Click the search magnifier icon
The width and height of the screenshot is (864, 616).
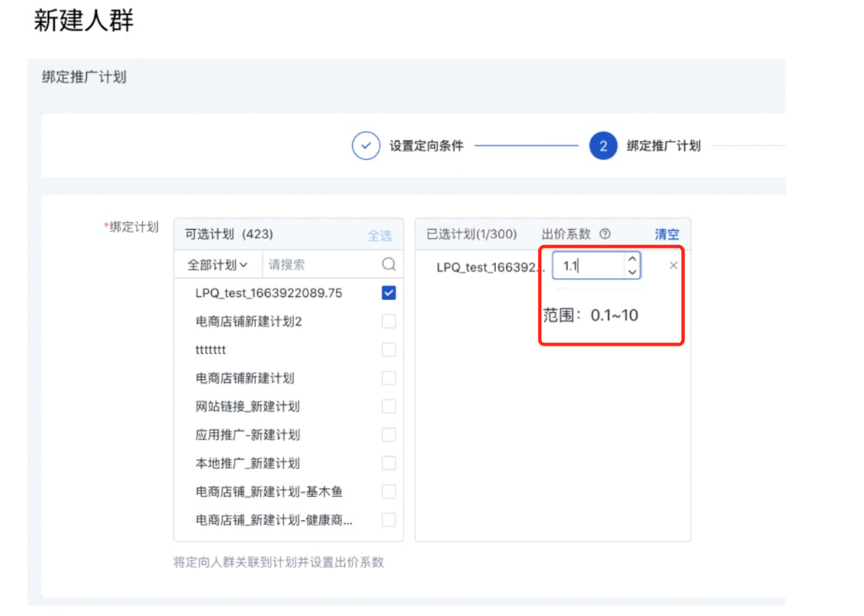389,265
